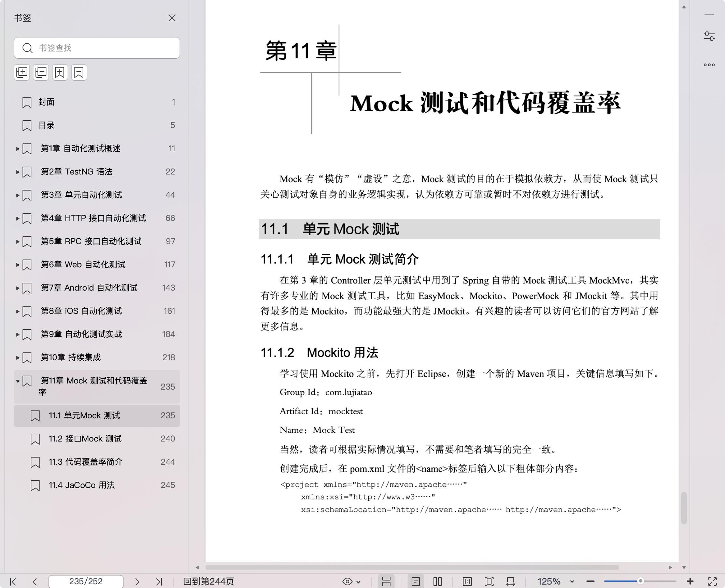Switch to two-page view
The image size is (725, 588).
point(438,582)
